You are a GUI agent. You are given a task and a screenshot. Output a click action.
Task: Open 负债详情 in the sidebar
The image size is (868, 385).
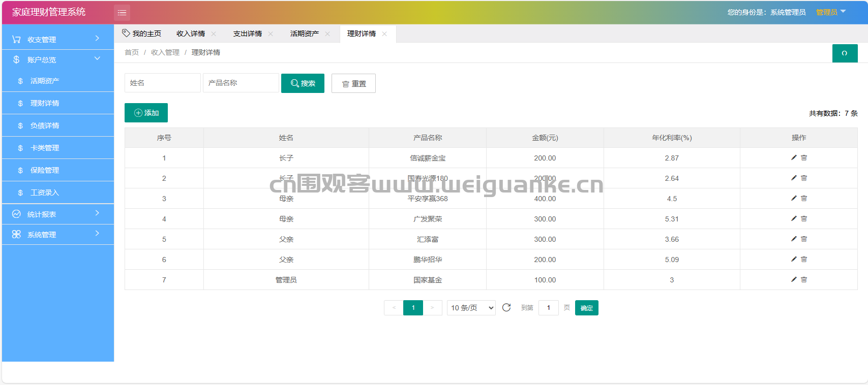tap(58, 125)
